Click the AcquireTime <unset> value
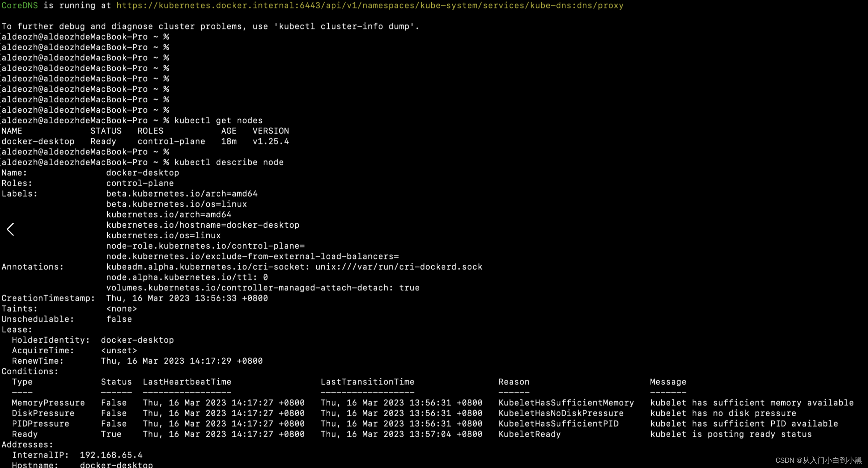 click(x=119, y=350)
